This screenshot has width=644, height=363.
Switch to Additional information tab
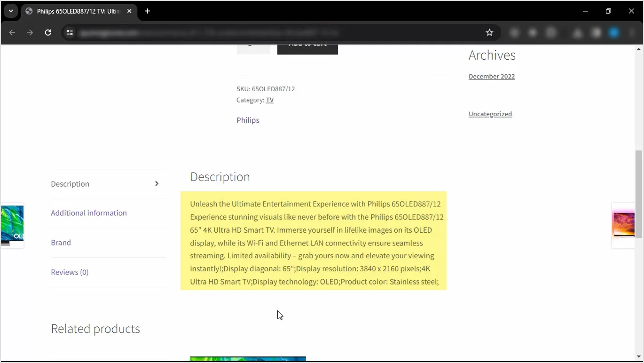(89, 213)
